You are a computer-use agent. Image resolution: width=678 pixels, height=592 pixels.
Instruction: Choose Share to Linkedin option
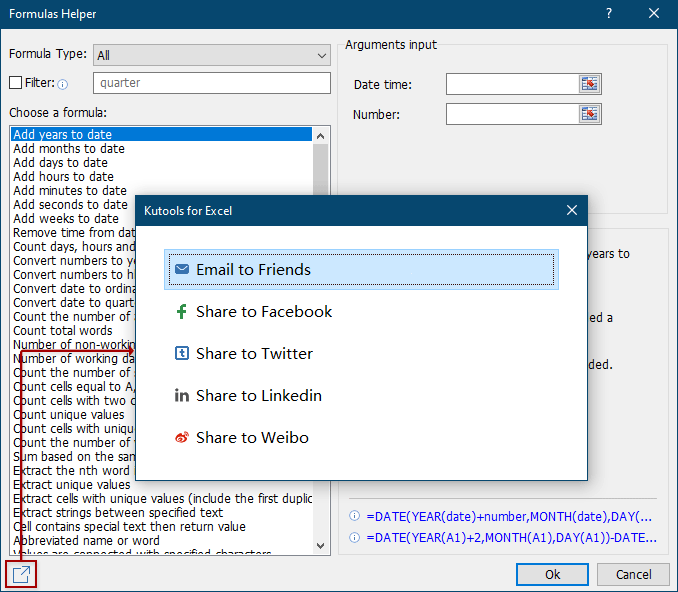point(259,396)
